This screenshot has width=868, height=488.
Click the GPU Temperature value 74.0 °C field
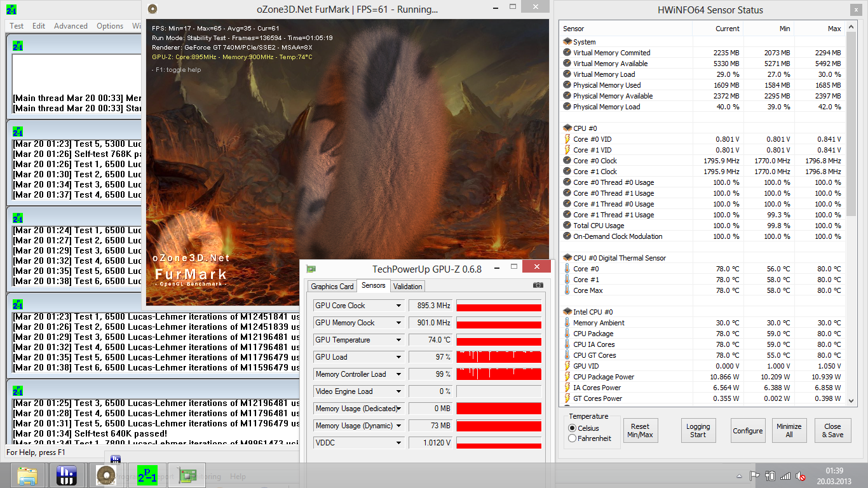tap(430, 340)
